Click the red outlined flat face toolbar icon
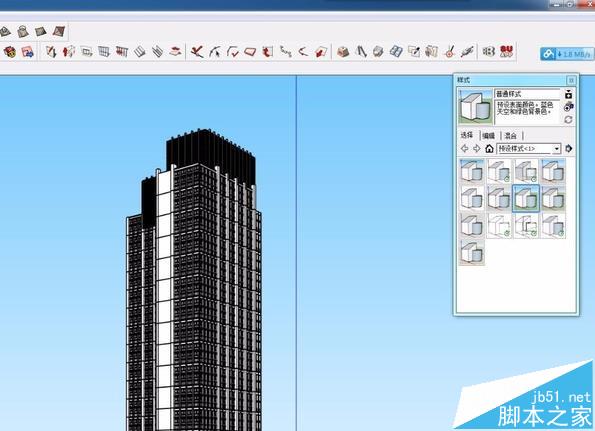The height and width of the screenshot is (431, 595). [250, 51]
